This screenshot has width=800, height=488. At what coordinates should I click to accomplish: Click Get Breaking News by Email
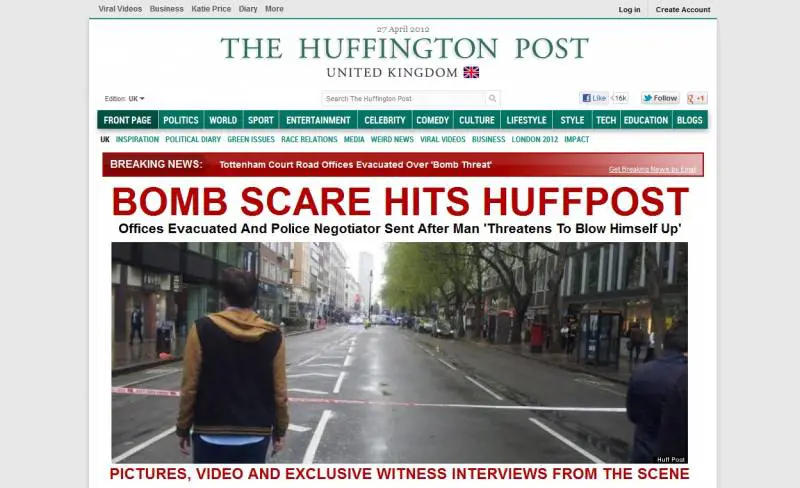click(652, 169)
